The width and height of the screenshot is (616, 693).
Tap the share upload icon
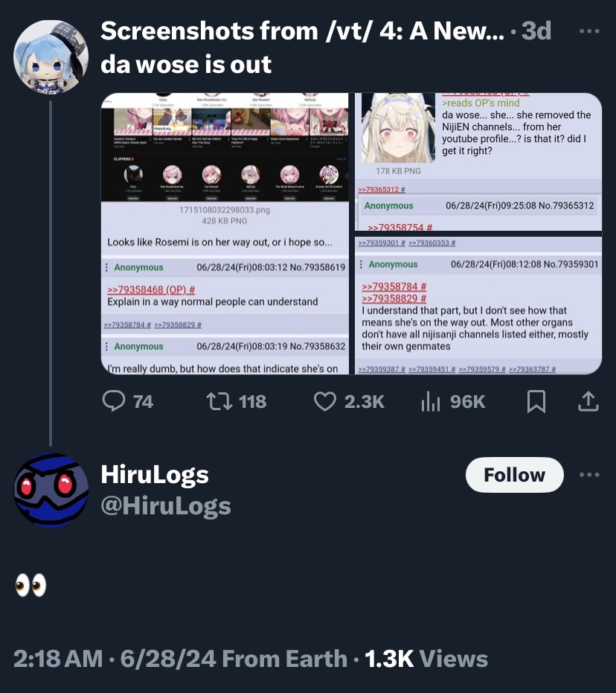(x=588, y=401)
